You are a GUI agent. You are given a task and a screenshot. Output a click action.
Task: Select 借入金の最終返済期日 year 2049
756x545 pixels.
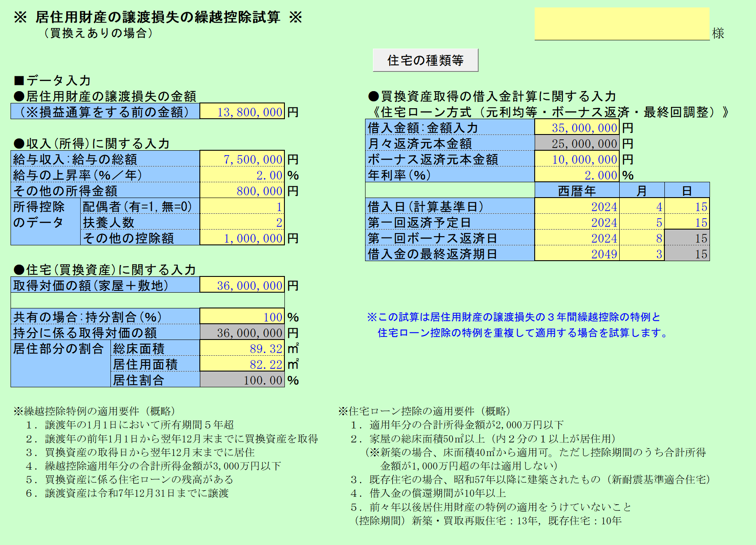577,254
